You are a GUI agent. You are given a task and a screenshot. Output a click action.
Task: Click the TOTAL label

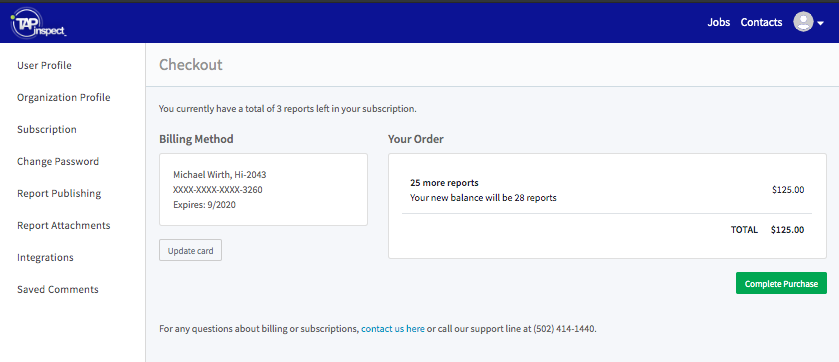[744, 230]
